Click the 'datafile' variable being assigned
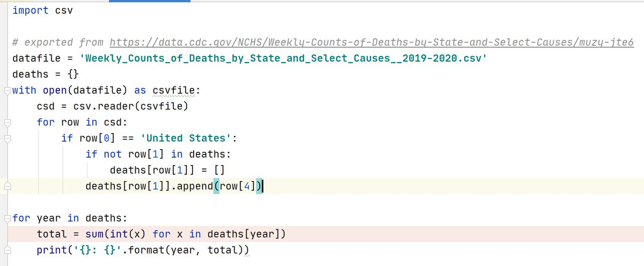The width and height of the screenshot is (644, 266). [x=36, y=58]
